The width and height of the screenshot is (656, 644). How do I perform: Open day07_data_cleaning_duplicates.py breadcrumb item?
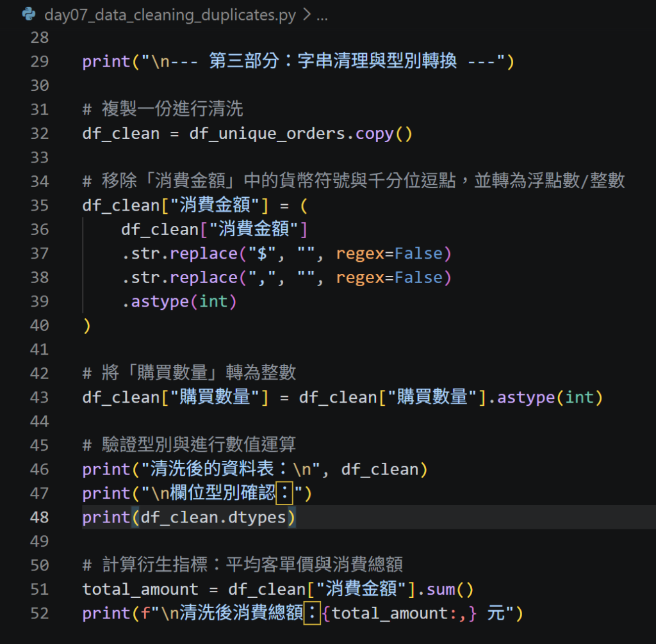tap(170, 15)
